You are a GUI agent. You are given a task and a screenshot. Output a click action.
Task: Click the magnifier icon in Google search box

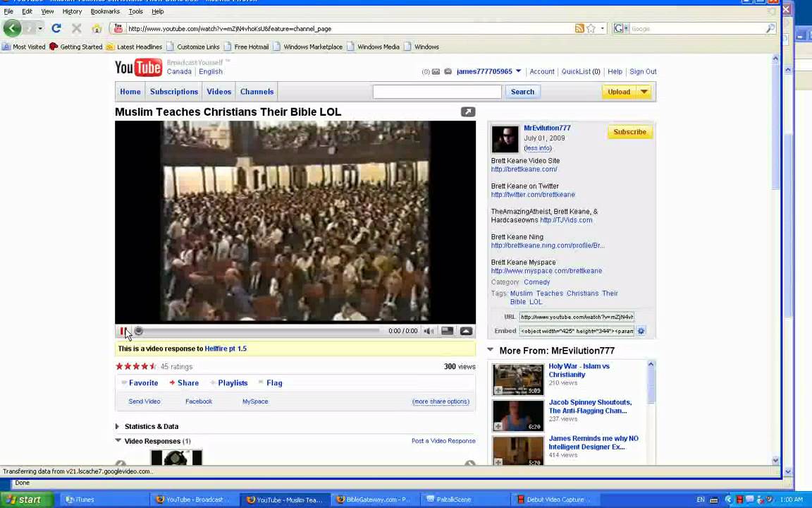[x=770, y=28]
